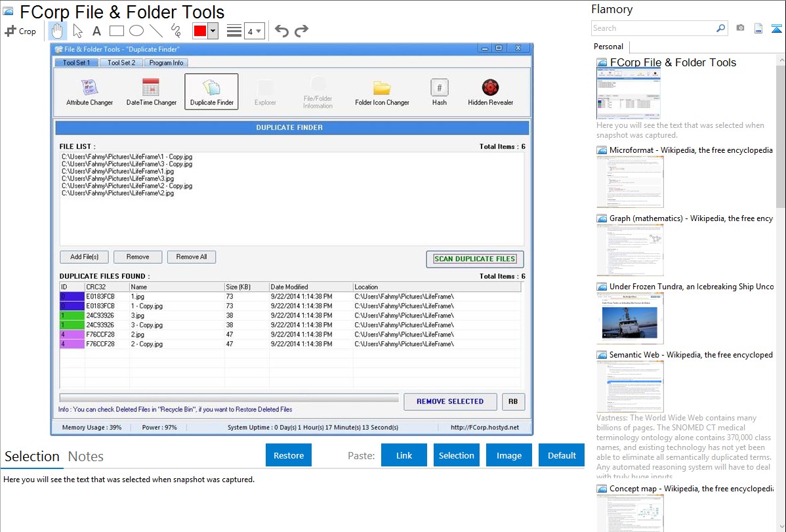Open the Under Frozen Tundra snapshot thumbnail
The height and width of the screenshot is (532, 786).
point(630,318)
